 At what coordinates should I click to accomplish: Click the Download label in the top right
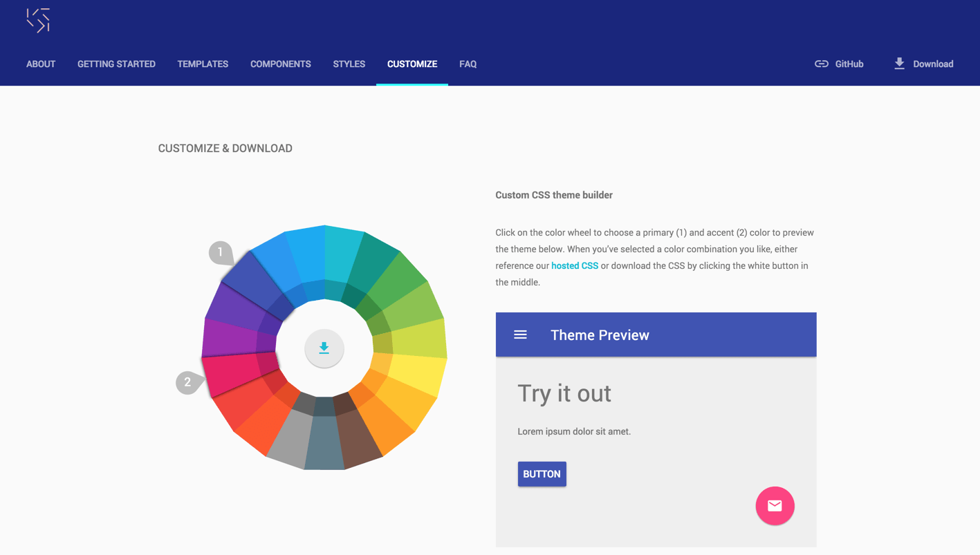(932, 64)
